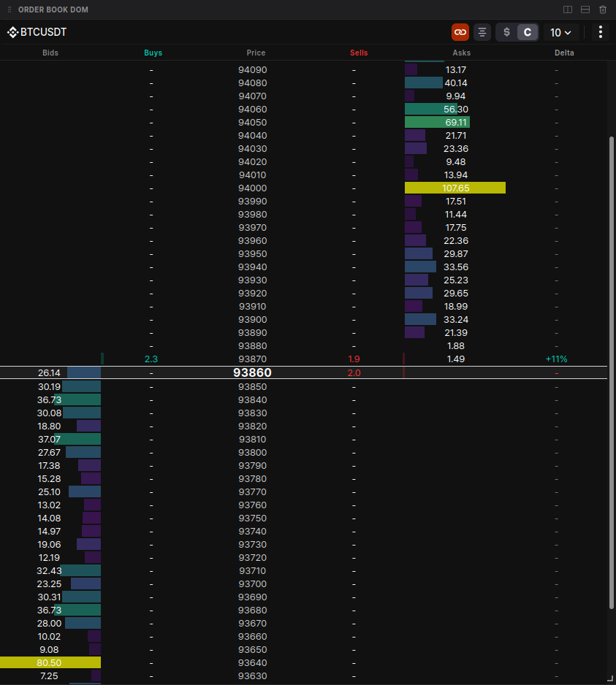616x685 pixels.
Task: Click the red symbol link icon
Action: coord(460,32)
